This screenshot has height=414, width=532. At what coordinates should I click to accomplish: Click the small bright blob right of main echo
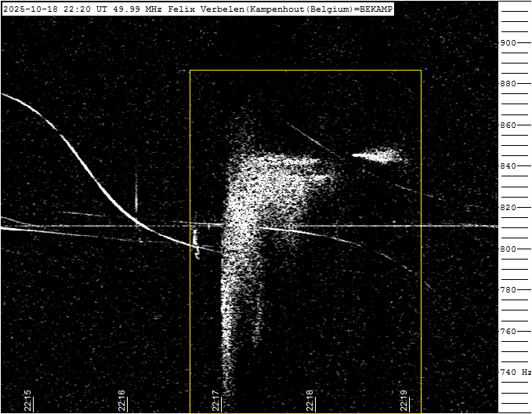coord(379,157)
